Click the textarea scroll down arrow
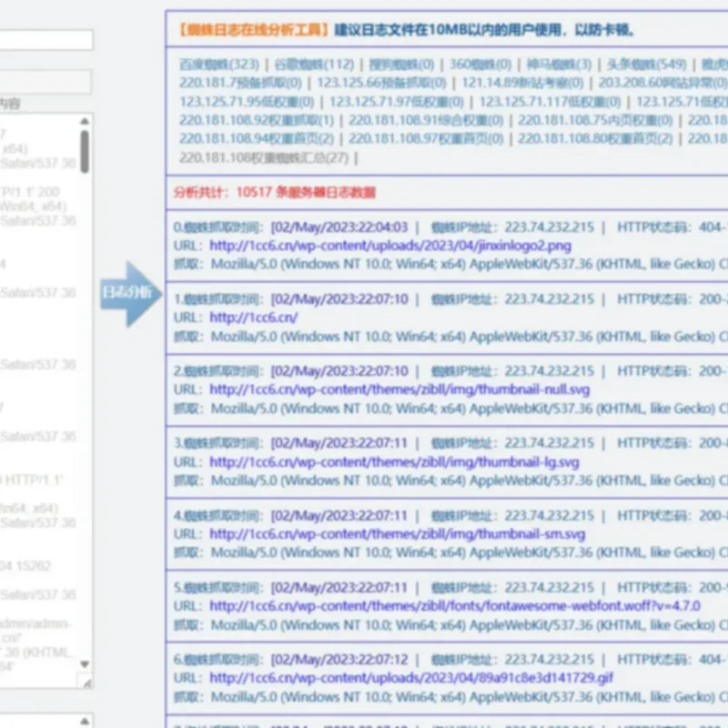 click(x=85, y=664)
